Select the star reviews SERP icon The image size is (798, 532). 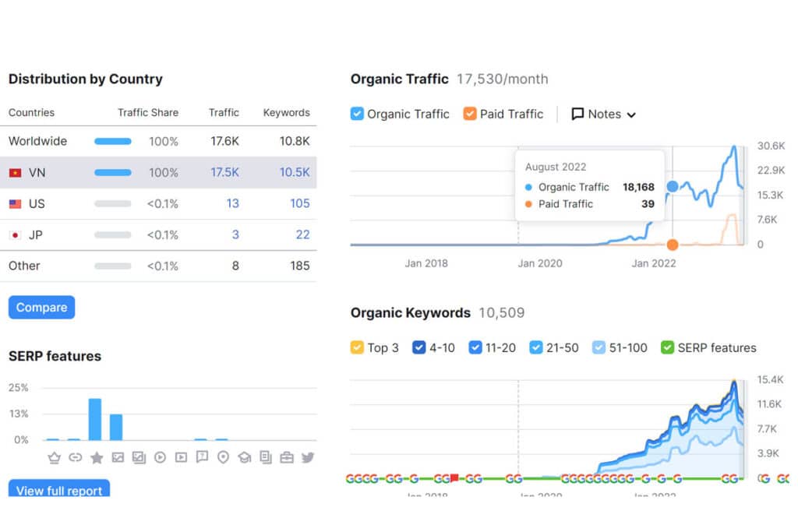pos(97,458)
